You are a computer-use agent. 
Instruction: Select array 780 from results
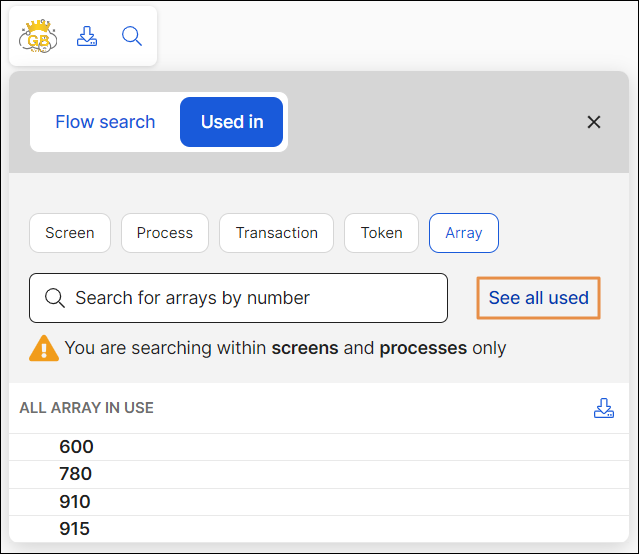tap(76, 474)
